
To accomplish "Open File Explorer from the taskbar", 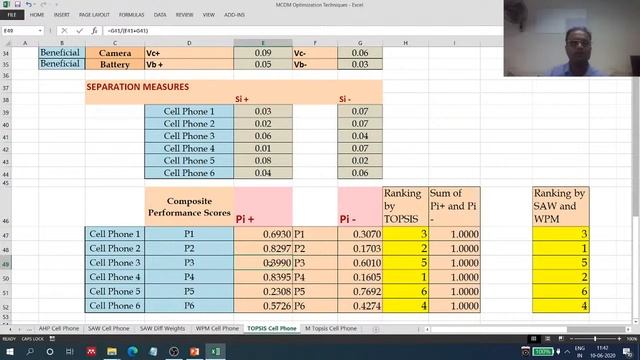I will coord(112,351).
